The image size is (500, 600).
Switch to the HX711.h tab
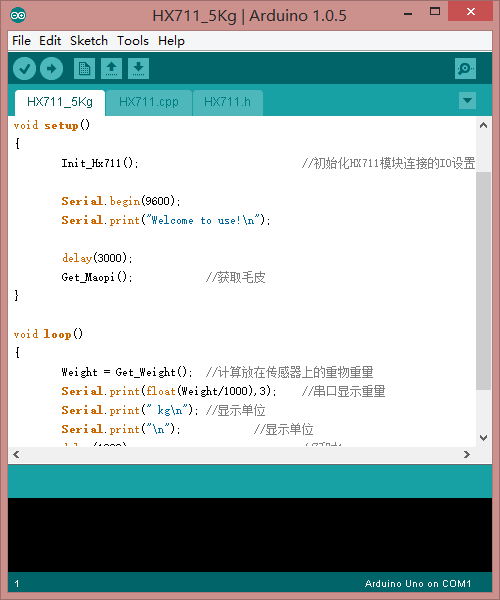(x=228, y=103)
